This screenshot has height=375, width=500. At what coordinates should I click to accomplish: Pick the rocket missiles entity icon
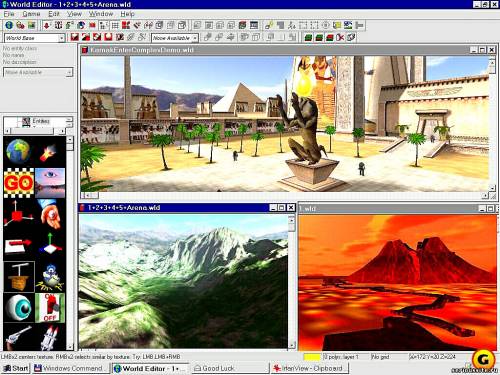[x=50, y=337]
